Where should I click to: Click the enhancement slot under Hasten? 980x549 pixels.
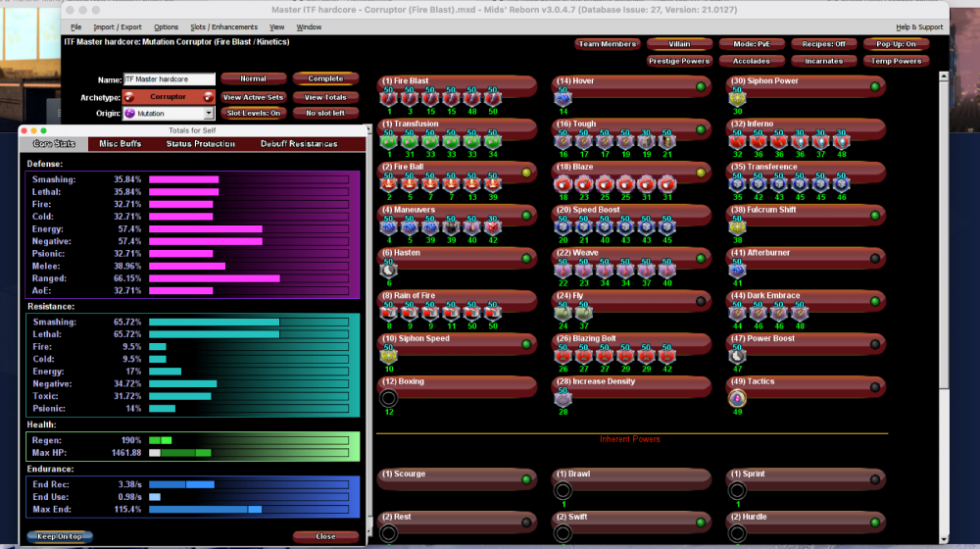(389, 270)
